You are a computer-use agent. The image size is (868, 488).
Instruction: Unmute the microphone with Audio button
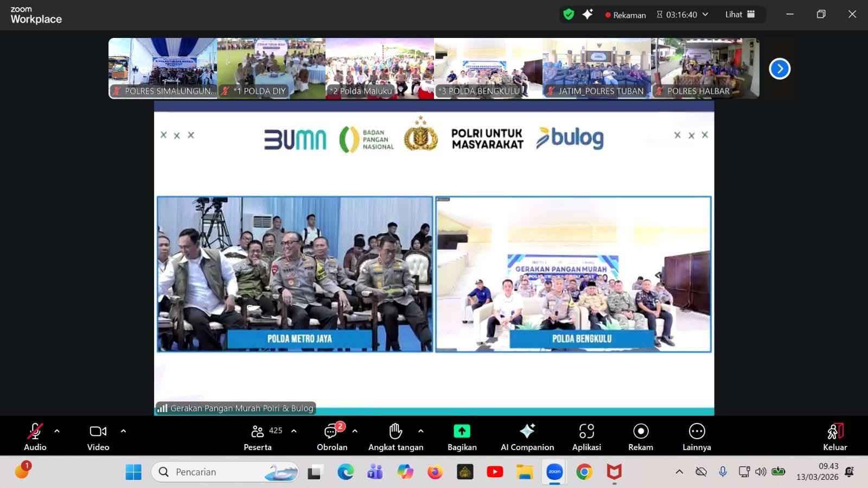coord(35,437)
